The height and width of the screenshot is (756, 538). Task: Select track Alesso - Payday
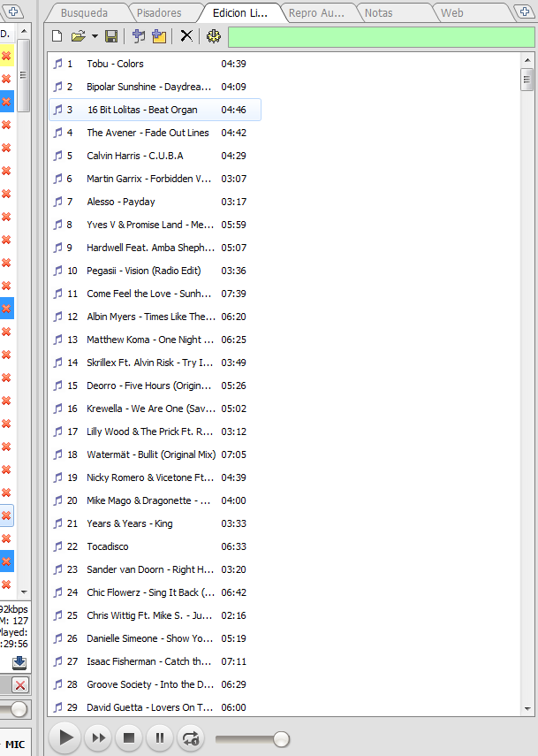pos(155,202)
